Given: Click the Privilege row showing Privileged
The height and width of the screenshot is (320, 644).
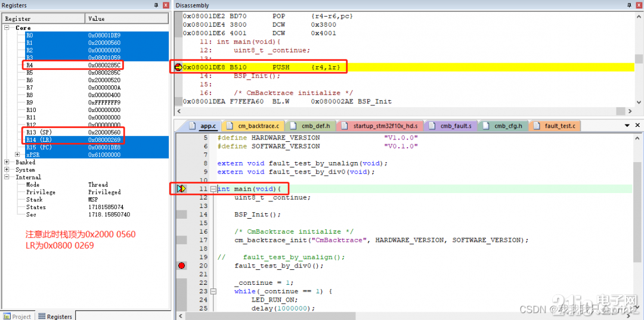Looking at the screenshot, I should [97, 192].
